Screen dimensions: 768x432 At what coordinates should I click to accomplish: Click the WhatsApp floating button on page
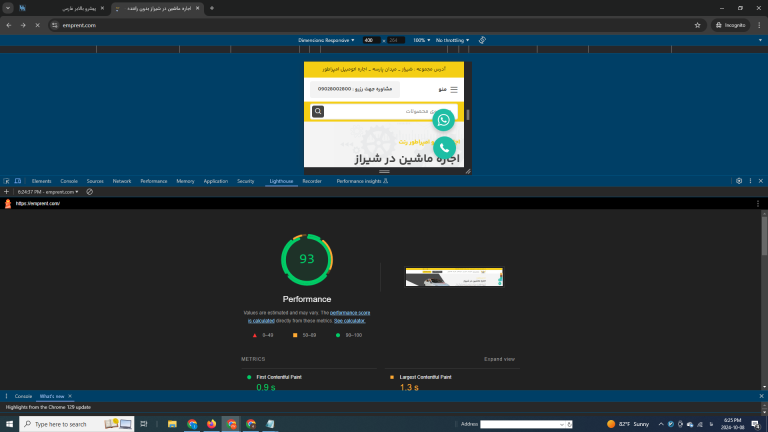[x=444, y=120]
